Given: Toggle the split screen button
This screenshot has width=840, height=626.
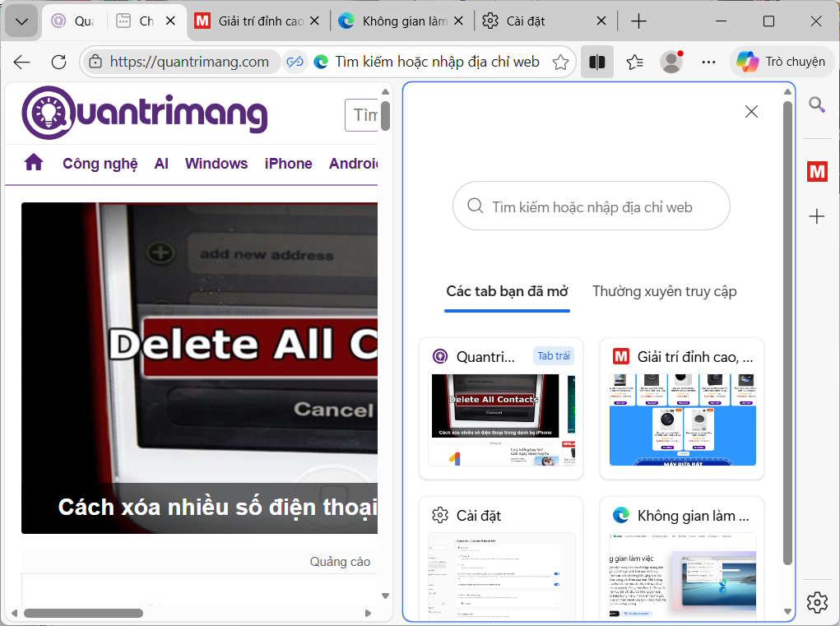Looking at the screenshot, I should click(x=597, y=63).
